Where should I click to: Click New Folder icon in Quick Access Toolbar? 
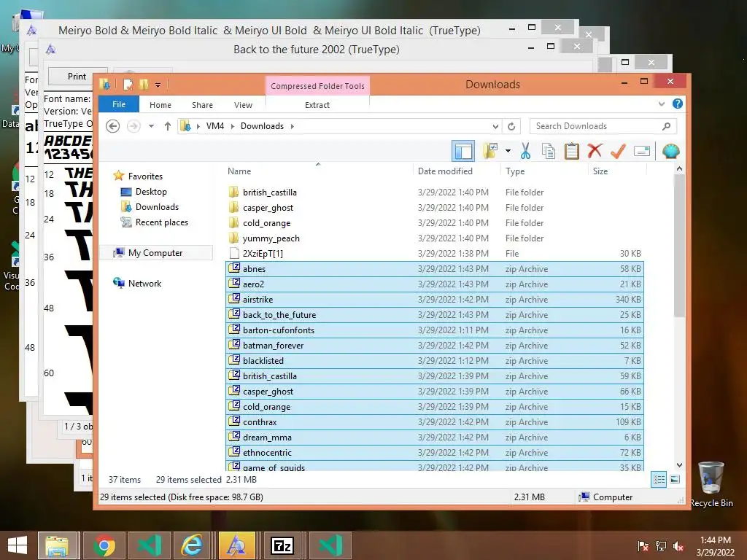(x=144, y=85)
